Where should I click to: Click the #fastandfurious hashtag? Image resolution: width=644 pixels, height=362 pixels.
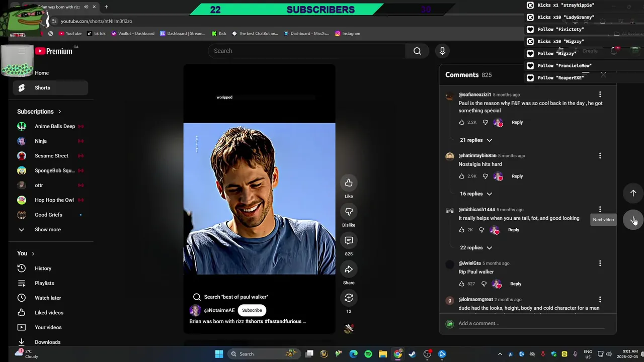pyautogui.click(x=283, y=321)
